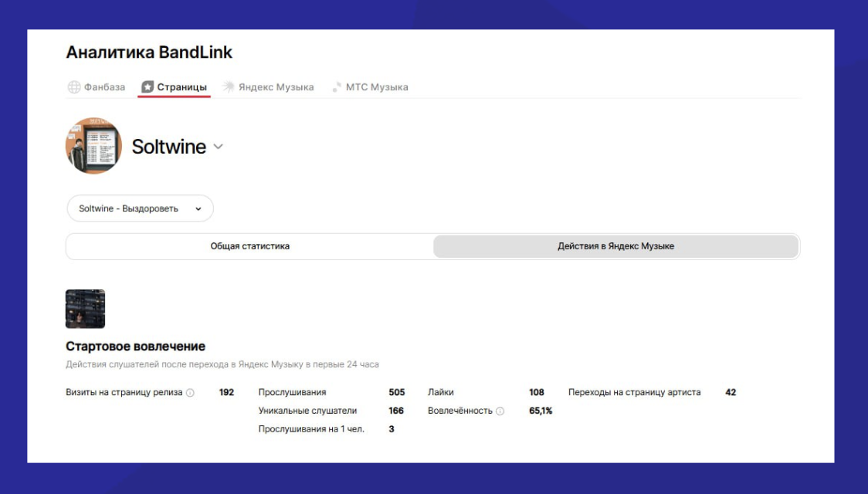Open the Soltwine - Выздороветь release dropdown

pyautogui.click(x=139, y=208)
